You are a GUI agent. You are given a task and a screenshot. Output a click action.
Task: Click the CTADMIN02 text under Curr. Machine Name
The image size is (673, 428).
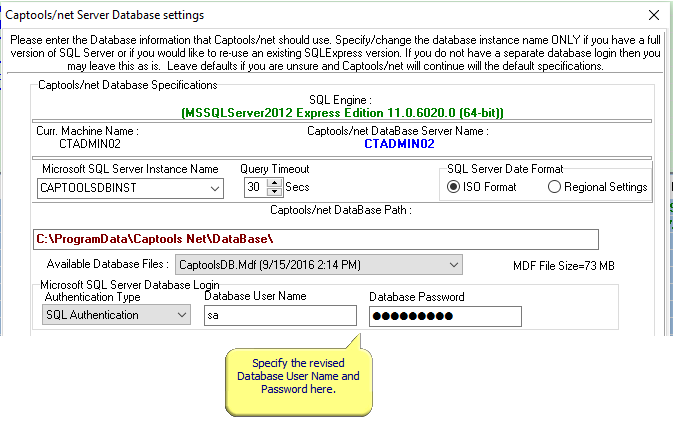click(90, 144)
